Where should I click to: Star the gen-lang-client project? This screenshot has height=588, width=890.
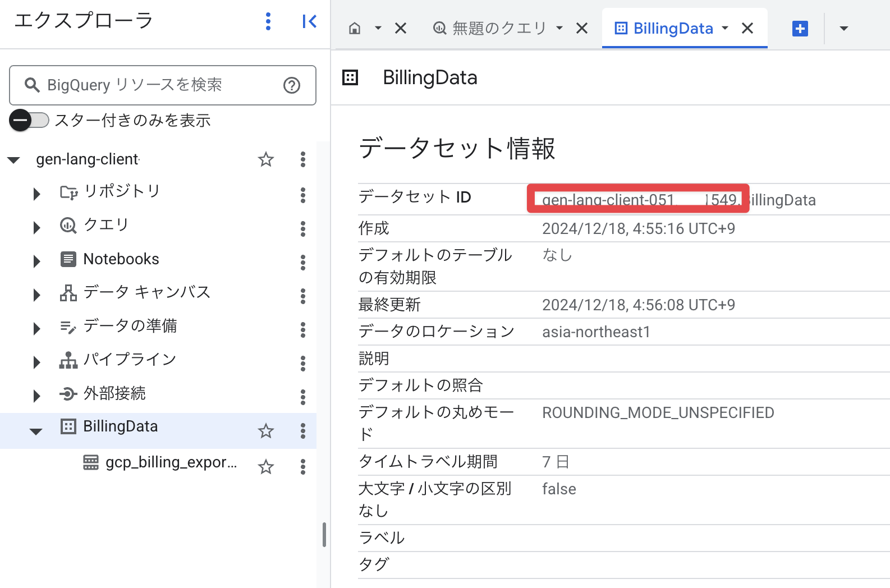[x=265, y=160]
